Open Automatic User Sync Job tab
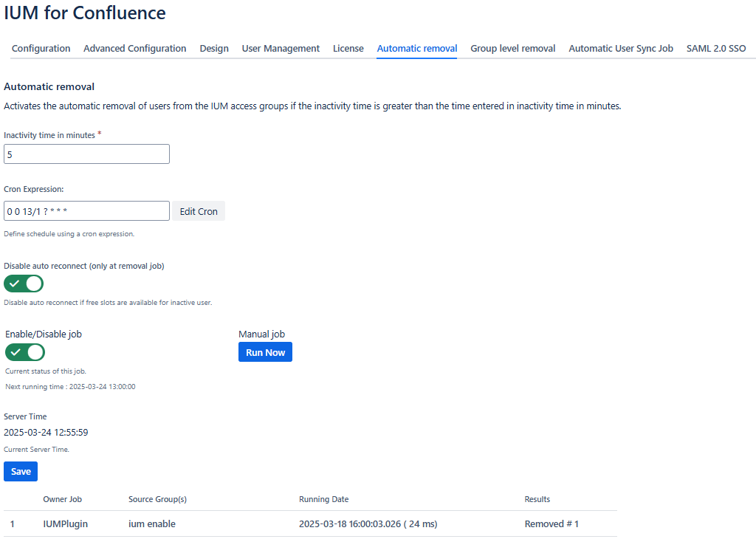 [621, 49]
